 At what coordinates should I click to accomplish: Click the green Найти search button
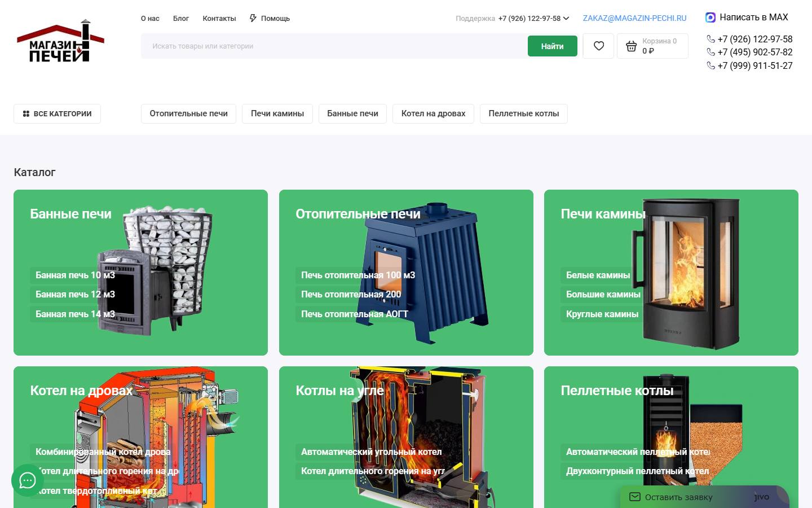point(553,46)
